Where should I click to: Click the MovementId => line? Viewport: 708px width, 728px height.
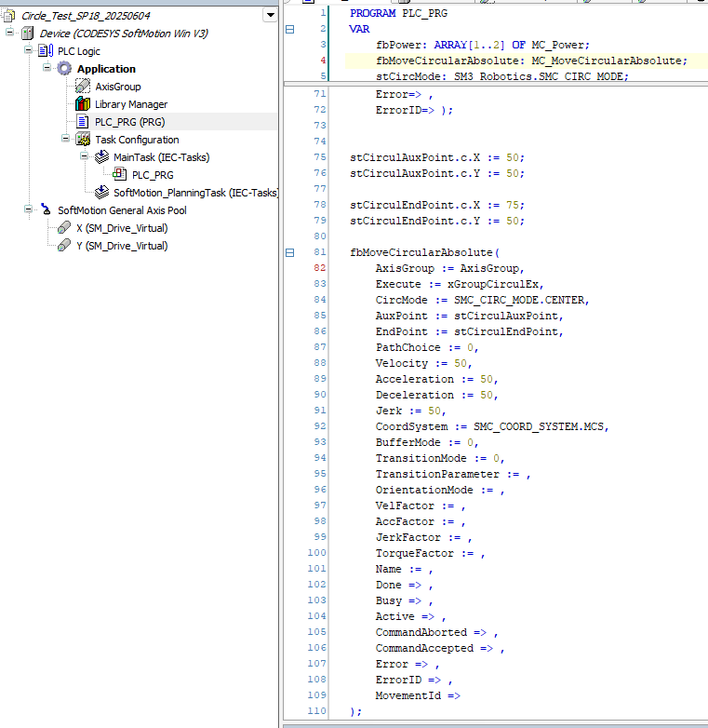[418, 695]
